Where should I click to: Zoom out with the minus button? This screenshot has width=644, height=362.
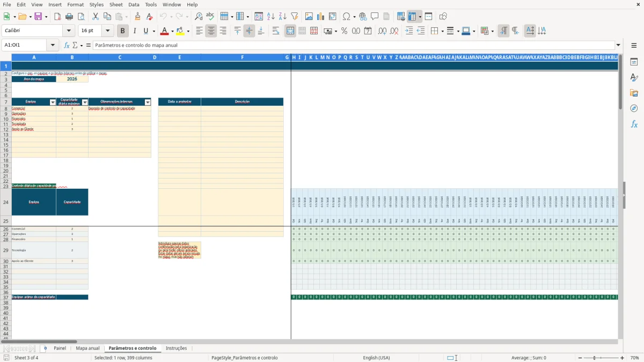pos(580,358)
